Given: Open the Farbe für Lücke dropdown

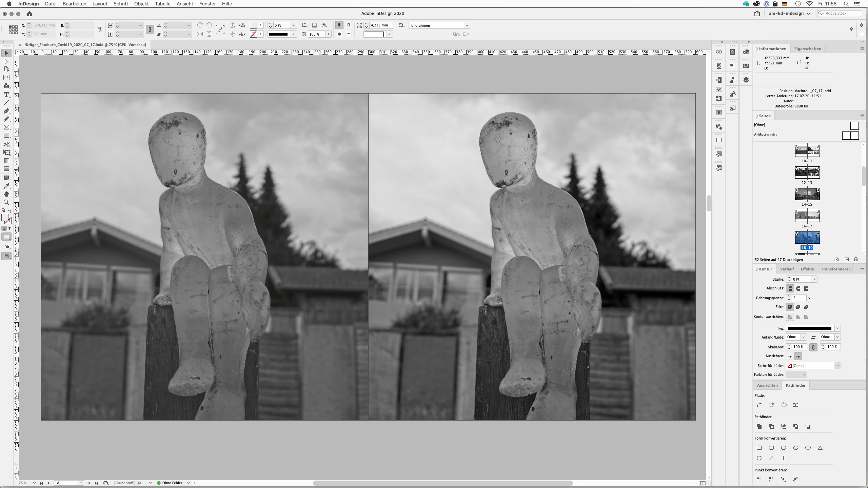Looking at the screenshot, I should click(x=837, y=366).
